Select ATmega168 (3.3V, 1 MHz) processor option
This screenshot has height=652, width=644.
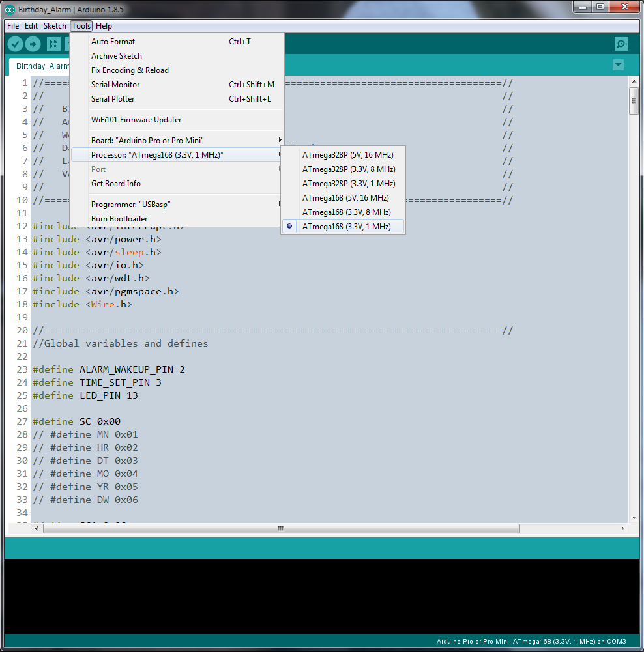pos(346,227)
